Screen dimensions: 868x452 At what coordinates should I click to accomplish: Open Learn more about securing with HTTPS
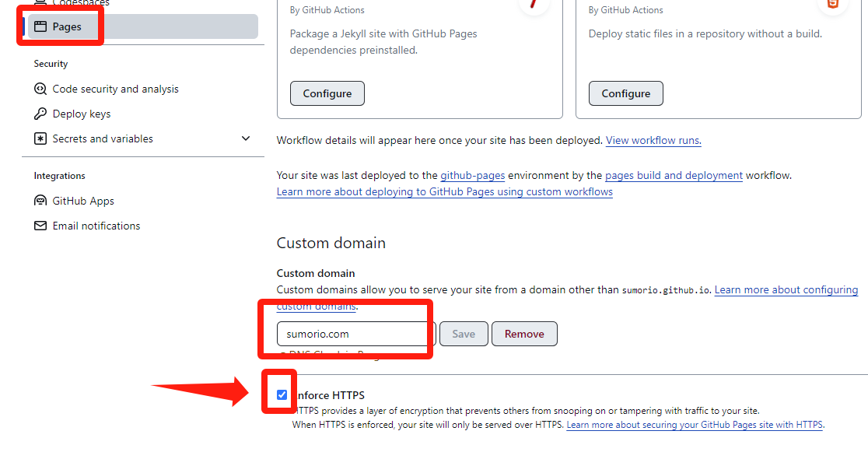pos(695,425)
